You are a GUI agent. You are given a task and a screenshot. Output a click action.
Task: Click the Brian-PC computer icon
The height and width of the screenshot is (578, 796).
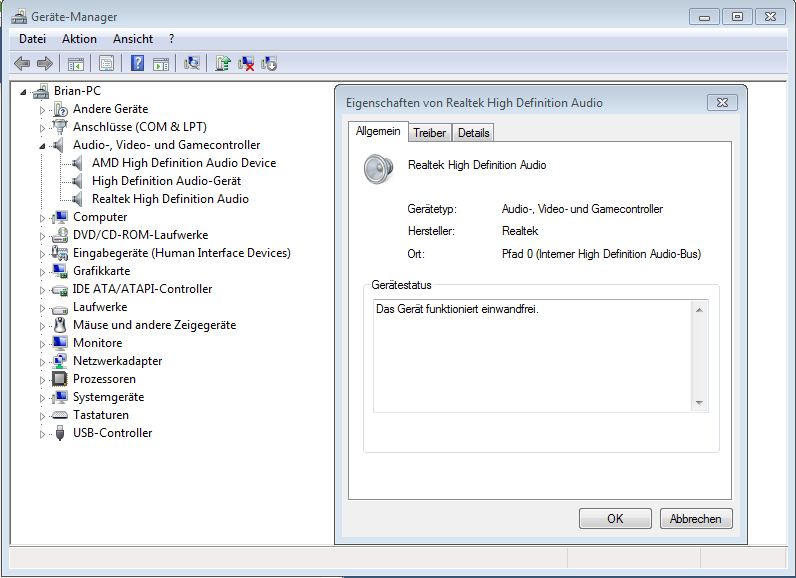point(41,91)
